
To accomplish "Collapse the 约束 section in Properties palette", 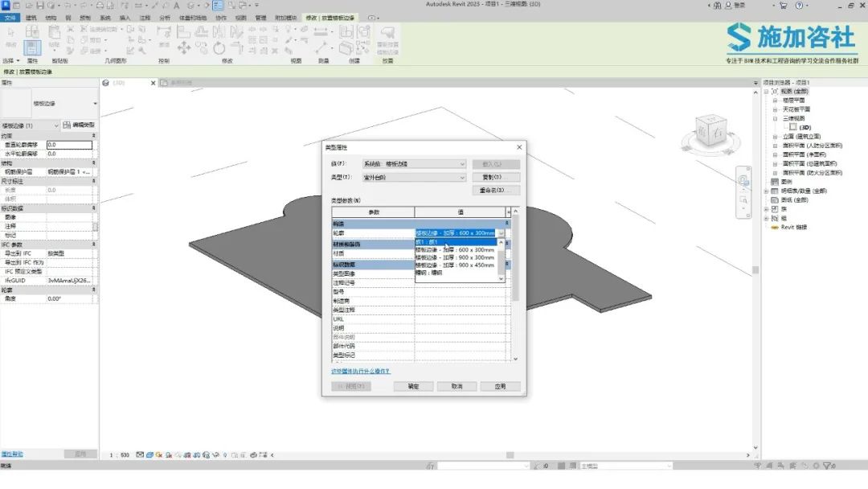I will coord(93,136).
